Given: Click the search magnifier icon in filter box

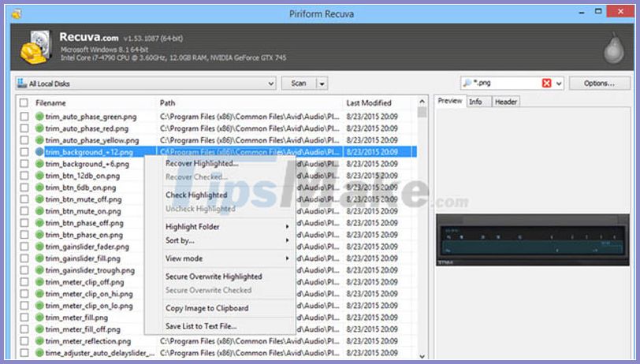Looking at the screenshot, I should pyautogui.click(x=467, y=84).
